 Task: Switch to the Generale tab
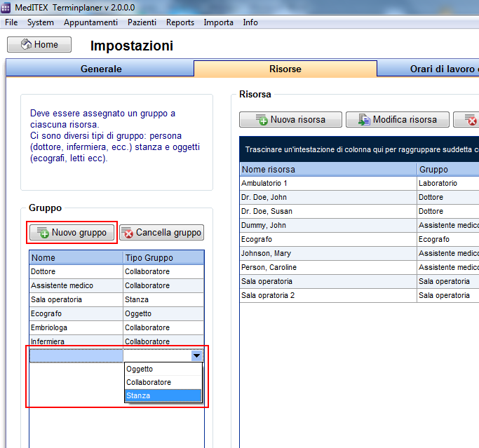pos(100,69)
